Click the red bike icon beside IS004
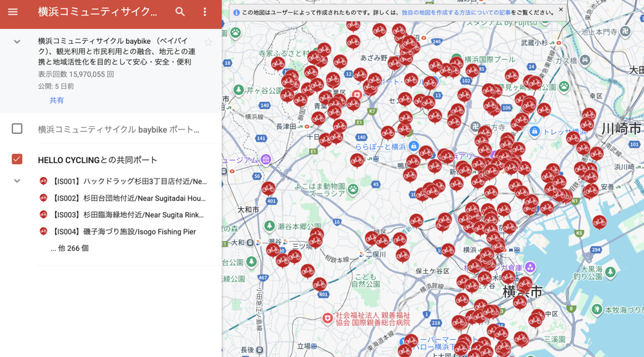 tap(43, 231)
